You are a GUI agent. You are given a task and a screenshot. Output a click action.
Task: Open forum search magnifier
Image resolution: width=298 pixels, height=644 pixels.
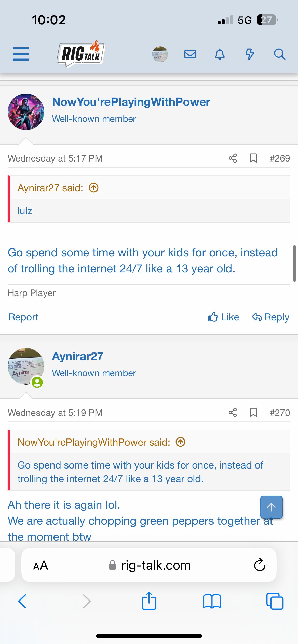[279, 54]
